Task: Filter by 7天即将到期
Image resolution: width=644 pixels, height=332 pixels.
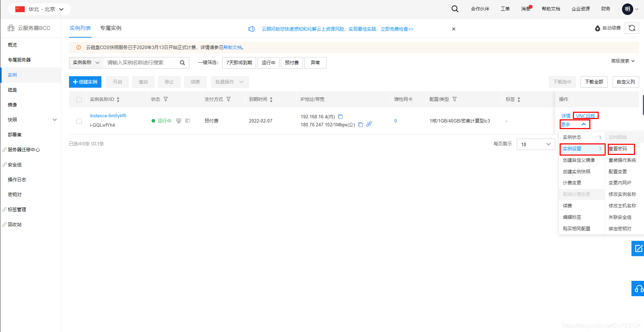Action: coord(239,63)
